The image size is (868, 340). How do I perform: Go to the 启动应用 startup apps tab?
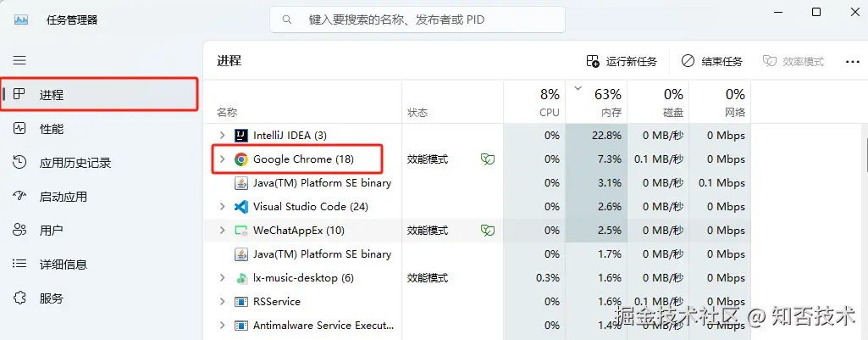pos(63,197)
